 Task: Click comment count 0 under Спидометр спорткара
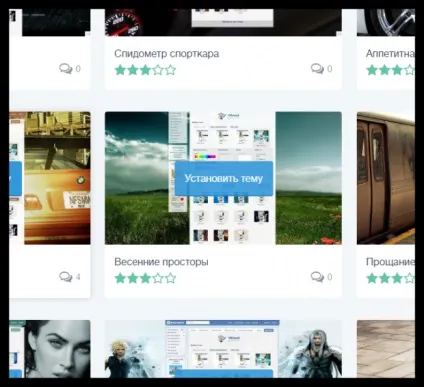point(329,69)
